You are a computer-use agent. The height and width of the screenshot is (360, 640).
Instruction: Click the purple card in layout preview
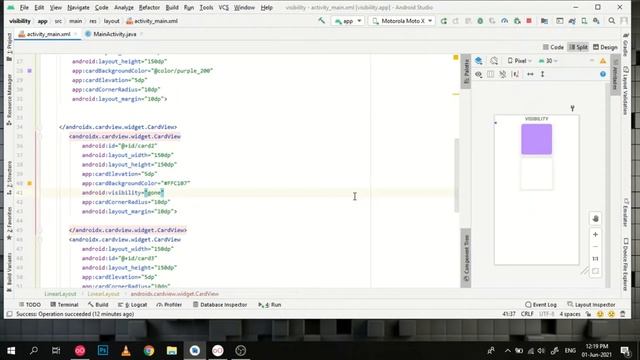tap(536, 139)
